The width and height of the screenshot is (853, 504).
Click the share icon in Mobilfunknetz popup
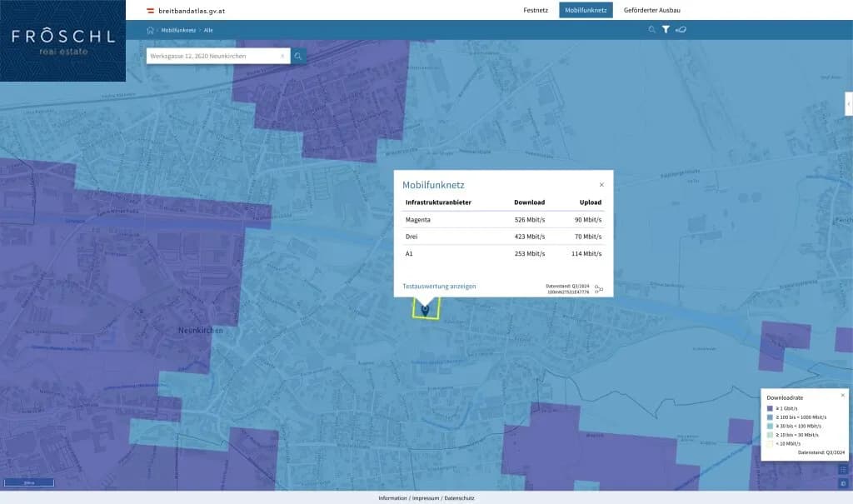(x=599, y=289)
